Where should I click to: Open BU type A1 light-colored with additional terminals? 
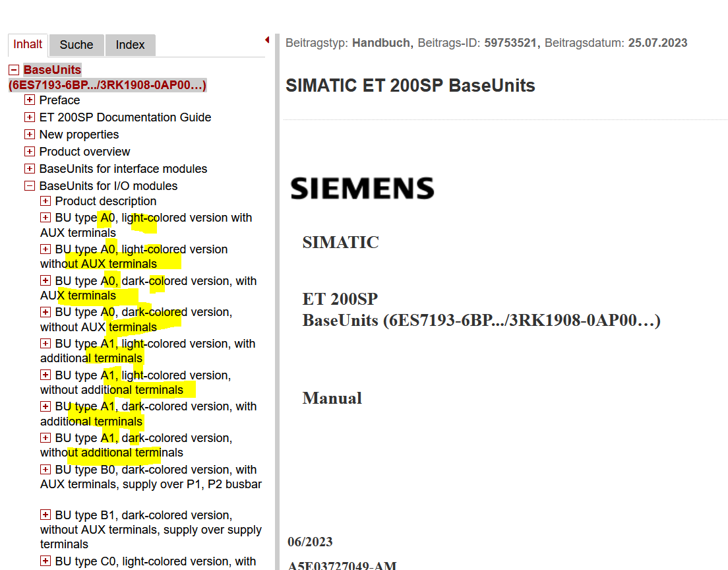click(148, 351)
